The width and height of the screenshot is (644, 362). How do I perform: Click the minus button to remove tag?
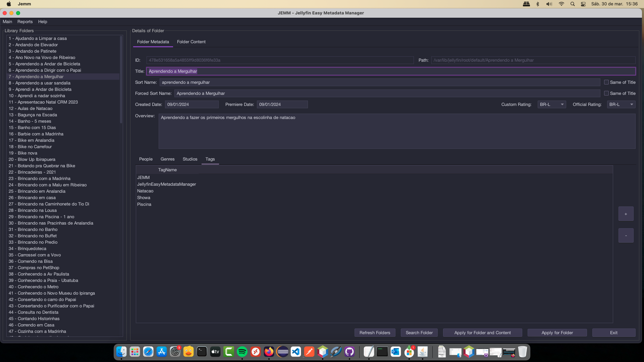click(626, 236)
